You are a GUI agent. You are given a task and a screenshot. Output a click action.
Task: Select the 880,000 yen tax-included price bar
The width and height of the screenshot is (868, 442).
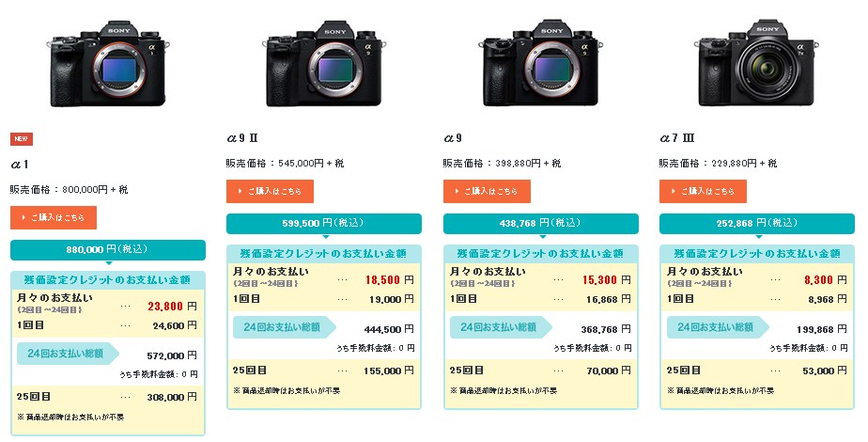(x=108, y=250)
